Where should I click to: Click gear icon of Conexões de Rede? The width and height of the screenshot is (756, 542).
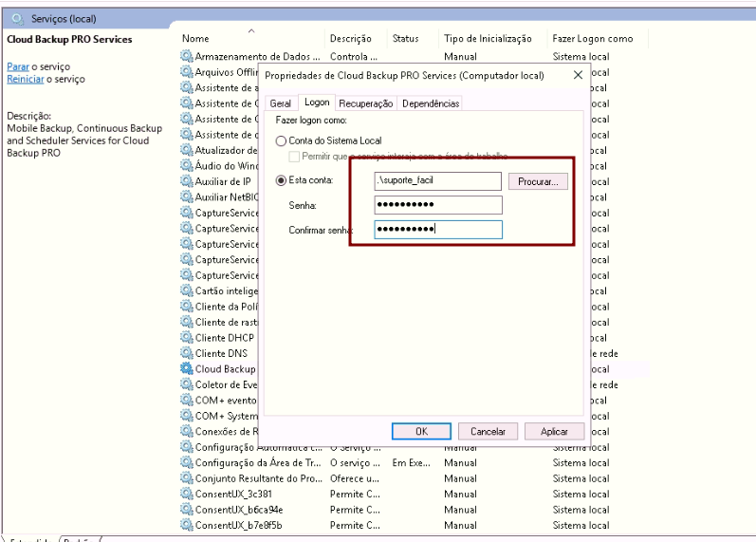pos(187,431)
